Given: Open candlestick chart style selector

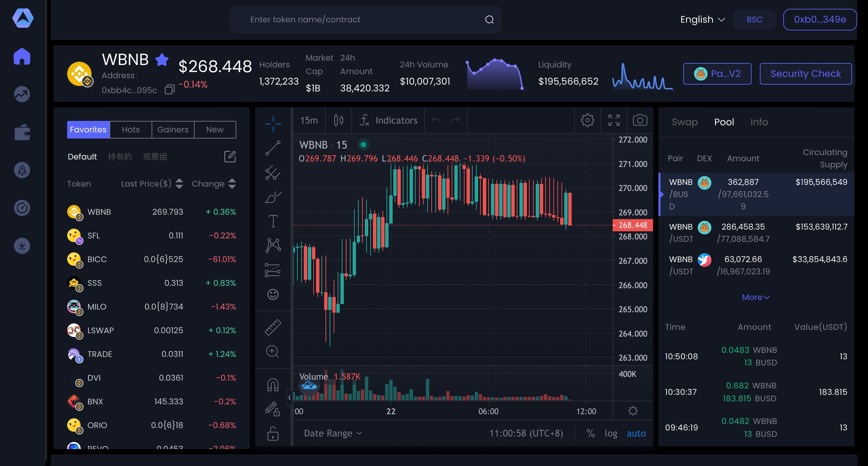Looking at the screenshot, I should pyautogui.click(x=338, y=120).
